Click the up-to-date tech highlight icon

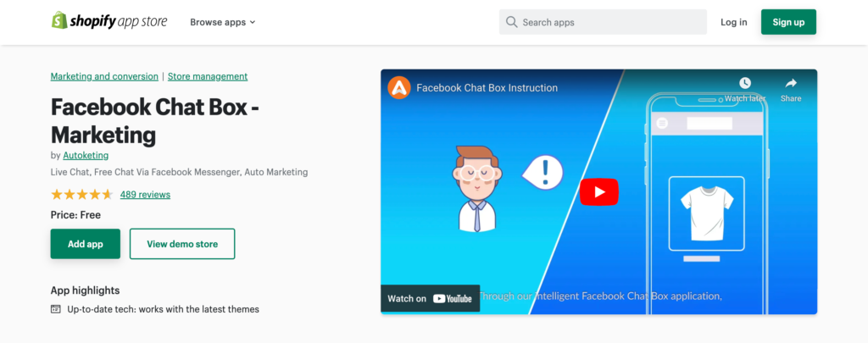point(55,309)
